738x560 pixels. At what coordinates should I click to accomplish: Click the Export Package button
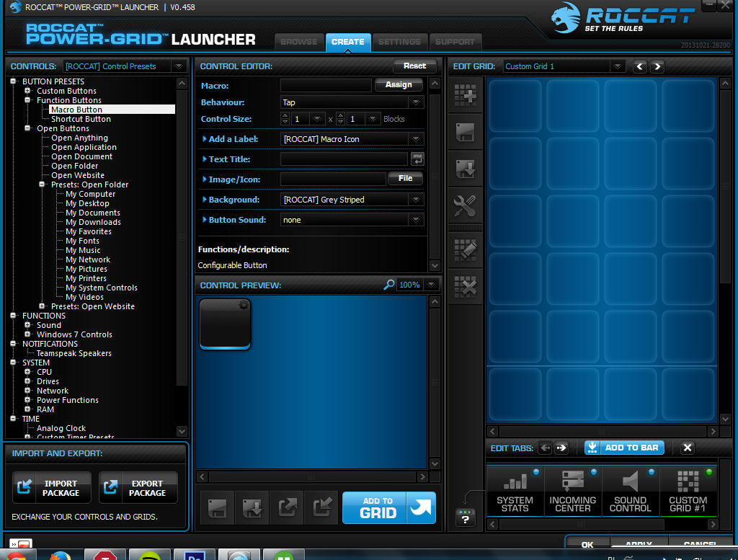(x=138, y=488)
